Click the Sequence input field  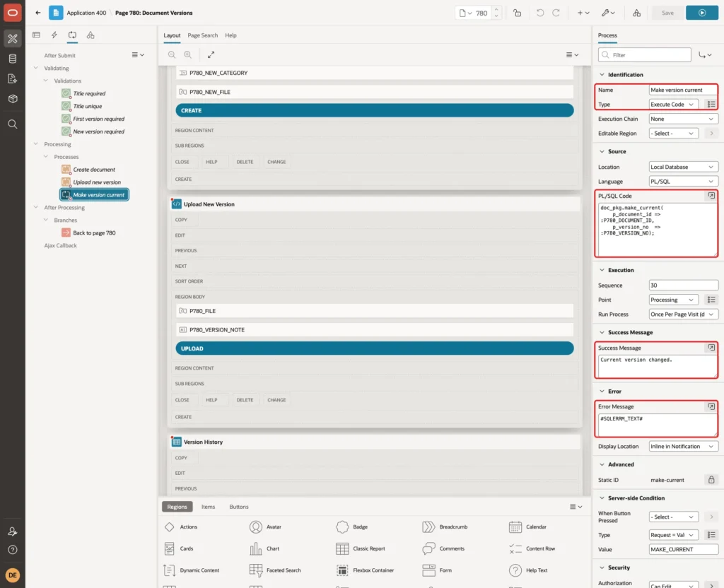pyautogui.click(x=684, y=286)
